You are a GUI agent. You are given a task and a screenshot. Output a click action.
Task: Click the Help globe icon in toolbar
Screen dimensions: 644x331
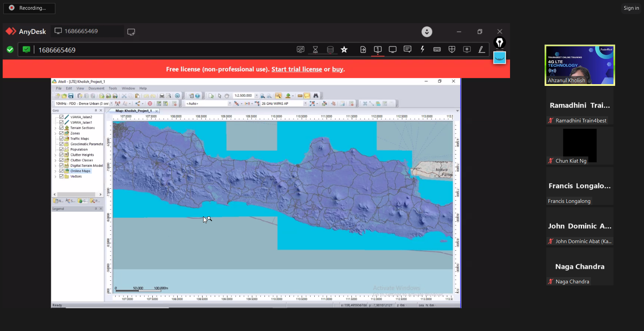pos(178,96)
